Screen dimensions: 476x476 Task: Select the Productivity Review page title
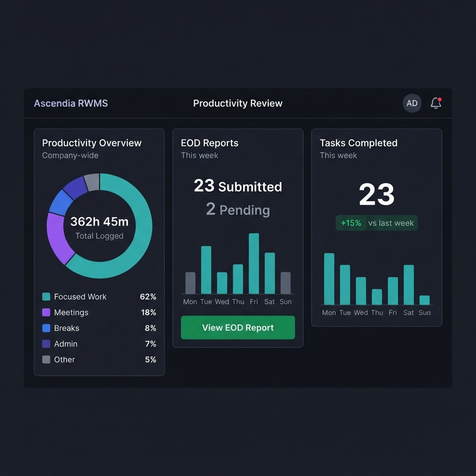click(238, 103)
